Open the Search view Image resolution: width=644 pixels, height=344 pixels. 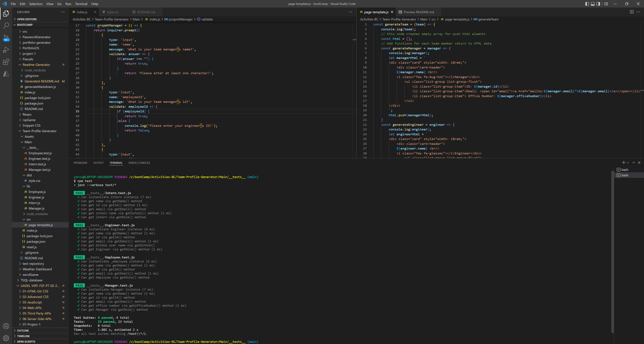click(x=6, y=25)
